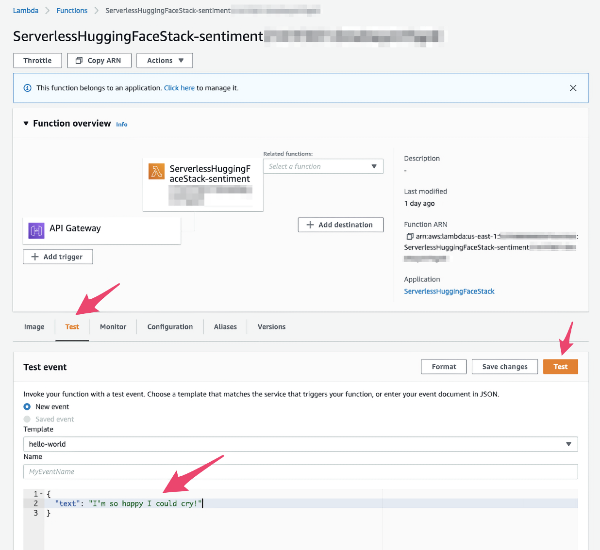Click the Format button

click(444, 367)
